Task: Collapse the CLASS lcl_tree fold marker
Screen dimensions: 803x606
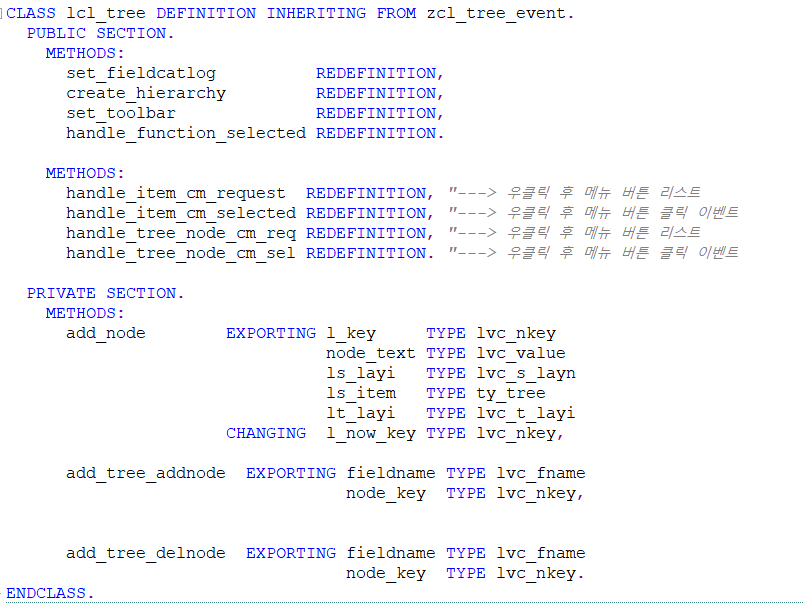Action: (2, 13)
